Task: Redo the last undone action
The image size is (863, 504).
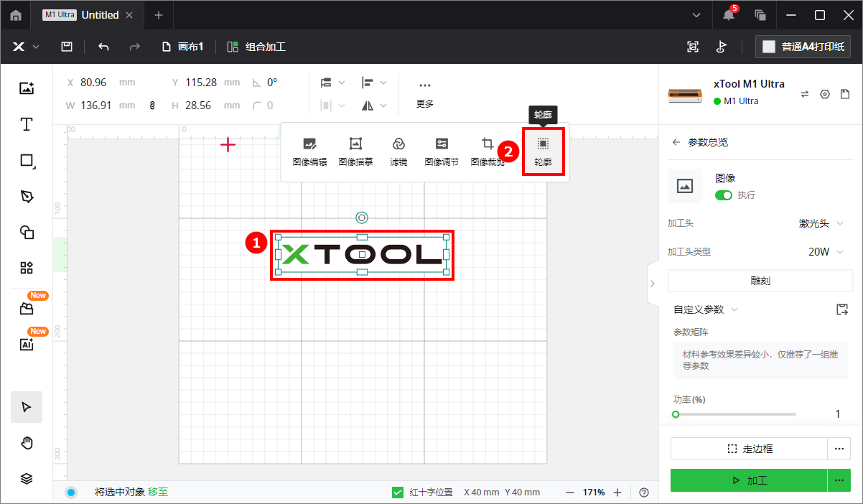Action: click(134, 47)
